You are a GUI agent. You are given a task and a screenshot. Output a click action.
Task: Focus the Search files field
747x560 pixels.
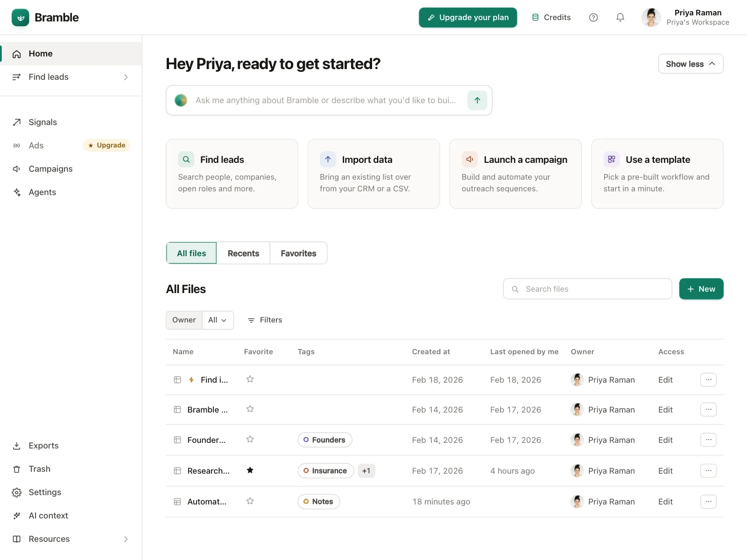tap(587, 289)
